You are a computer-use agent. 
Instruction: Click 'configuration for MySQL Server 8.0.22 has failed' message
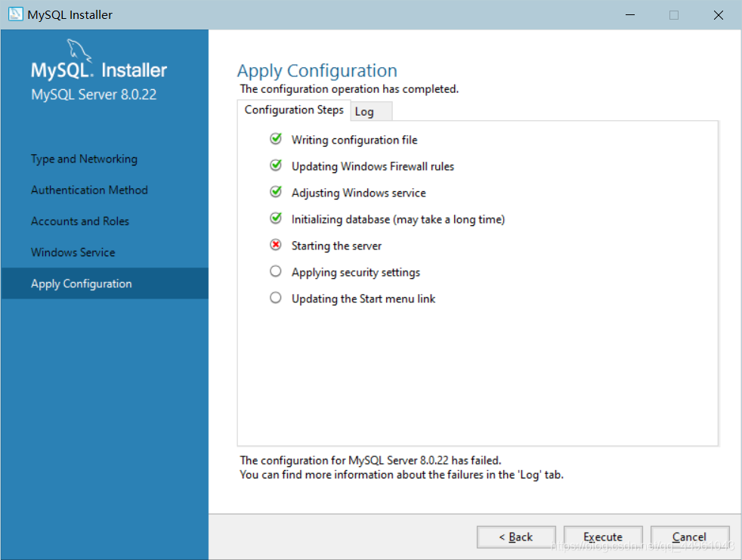click(x=370, y=460)
